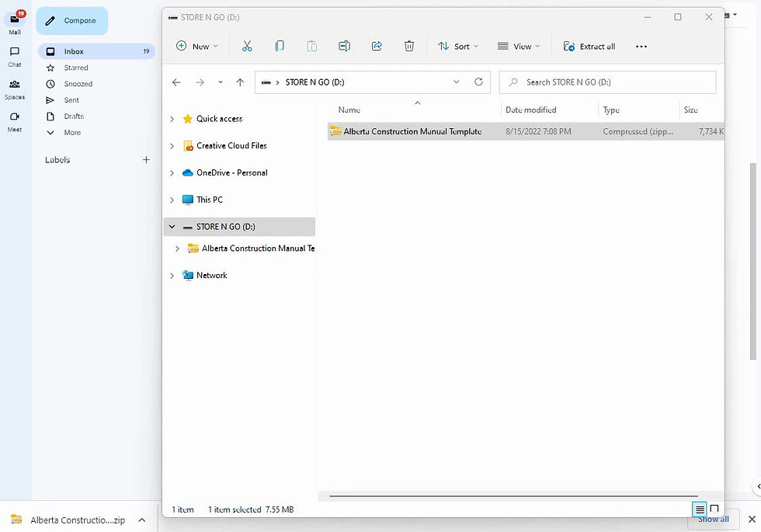The image size is (761, 532).
Task: Expand Quick access tree node
Action: [172, 119]
